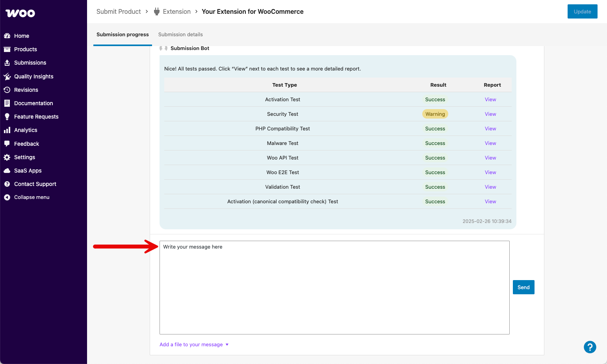This screenshot has width=607, height=364.
Task: Click the Update button
Action: [x=582, y=11]
